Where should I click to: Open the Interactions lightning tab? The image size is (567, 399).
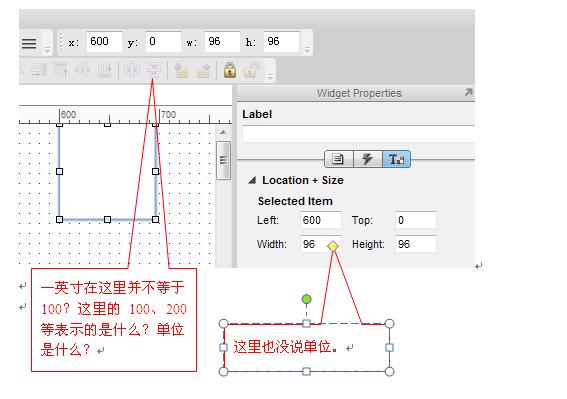tap(367, 159)
